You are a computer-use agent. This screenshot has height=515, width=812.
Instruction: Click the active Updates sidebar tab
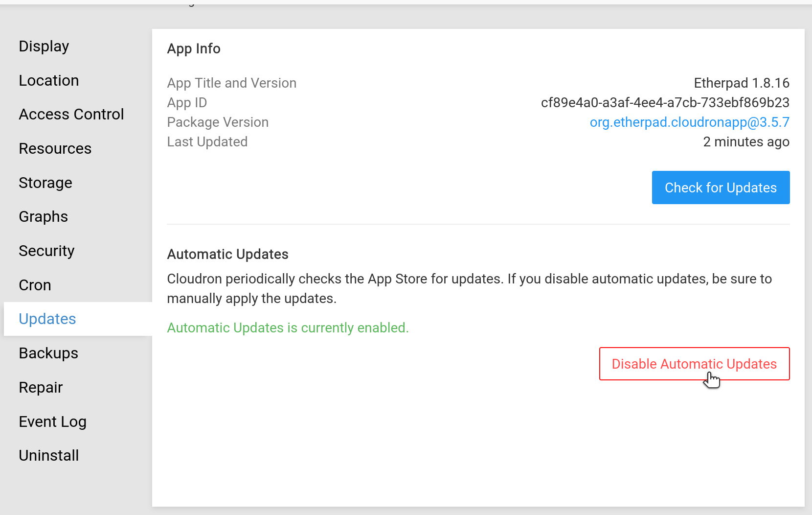[47, 319]
